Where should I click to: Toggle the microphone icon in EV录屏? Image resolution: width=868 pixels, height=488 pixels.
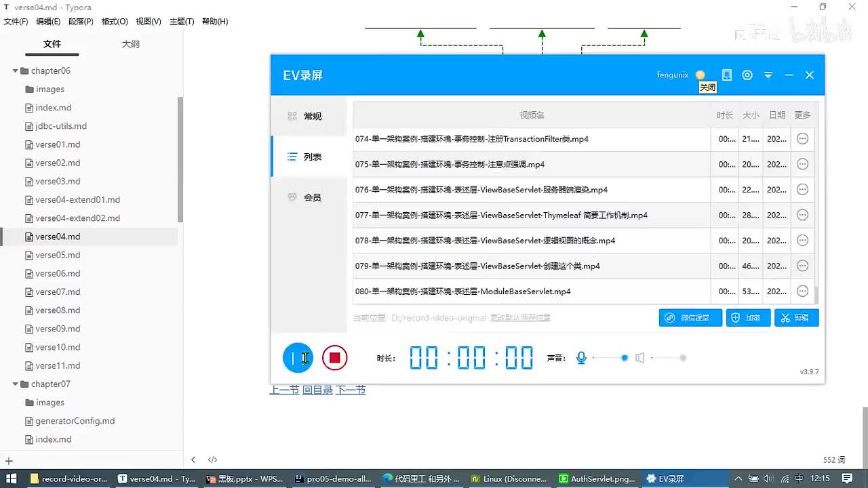[581, 358]
